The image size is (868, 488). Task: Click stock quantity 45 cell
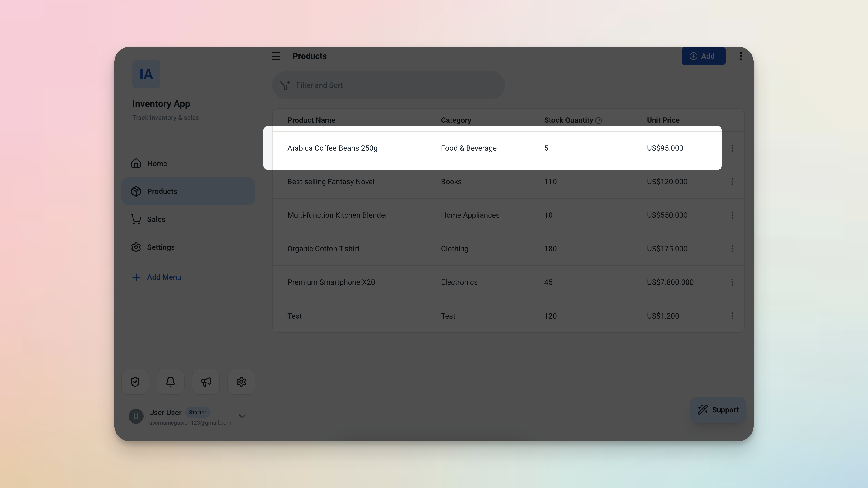[x=548, y=282]
